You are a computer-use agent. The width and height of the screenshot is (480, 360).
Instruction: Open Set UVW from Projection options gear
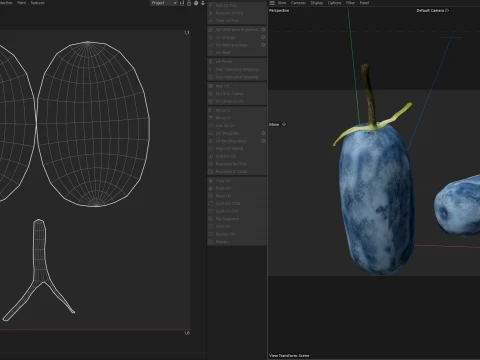coord(263,30)
